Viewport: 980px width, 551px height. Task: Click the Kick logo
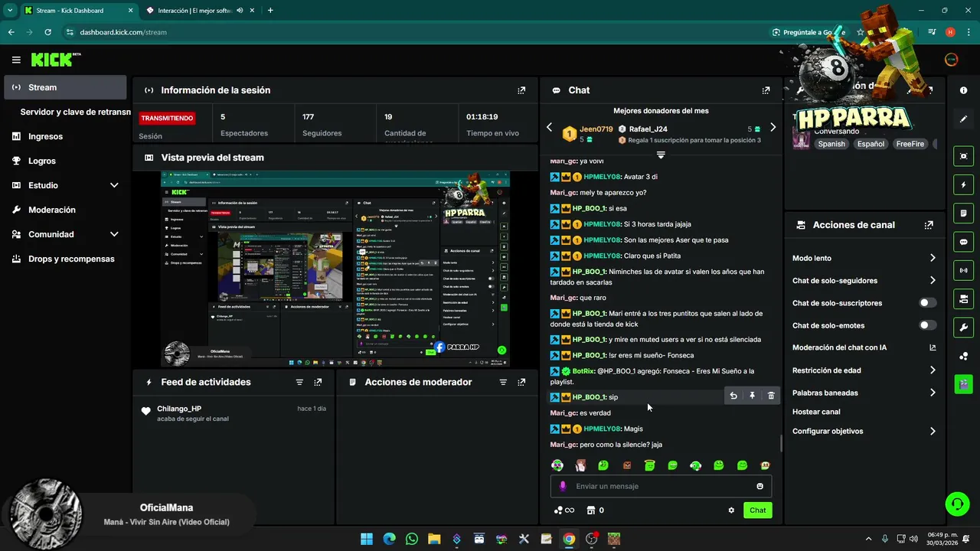point(55,60)
